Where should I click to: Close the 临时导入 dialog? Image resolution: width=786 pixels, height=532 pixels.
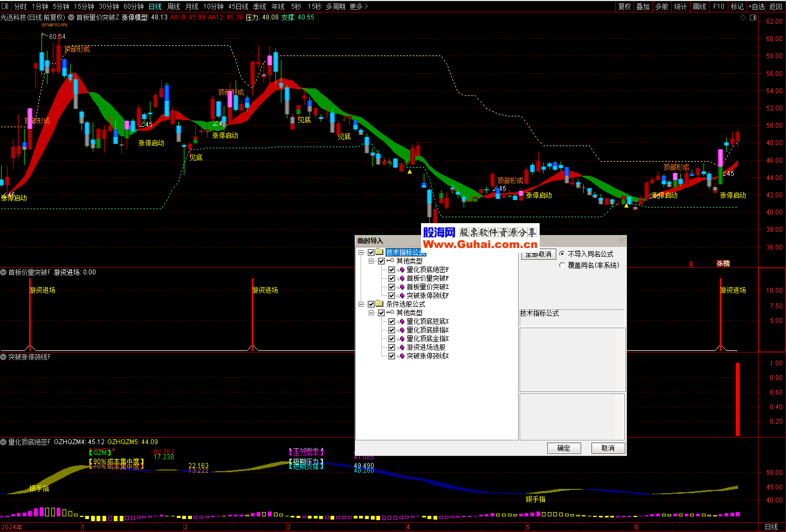[x=622, y=240]
